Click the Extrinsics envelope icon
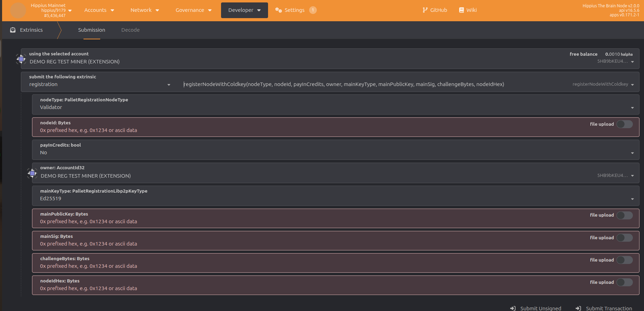The width and height of the screenshot is (644, 311). [x=13, y=30]
